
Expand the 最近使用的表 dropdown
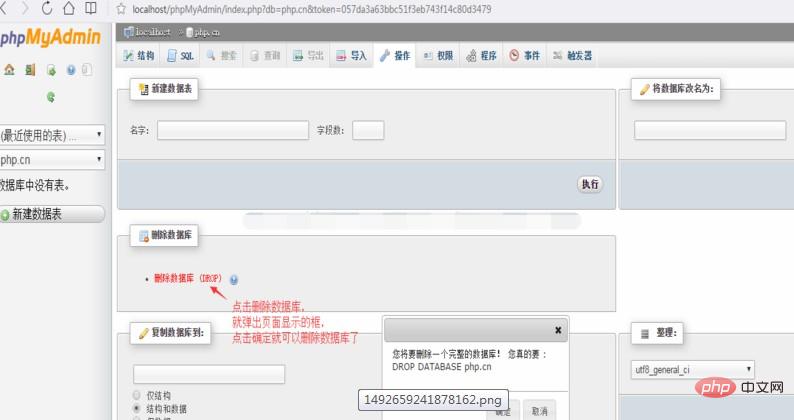pyautogui.click(x=52, y=135)
